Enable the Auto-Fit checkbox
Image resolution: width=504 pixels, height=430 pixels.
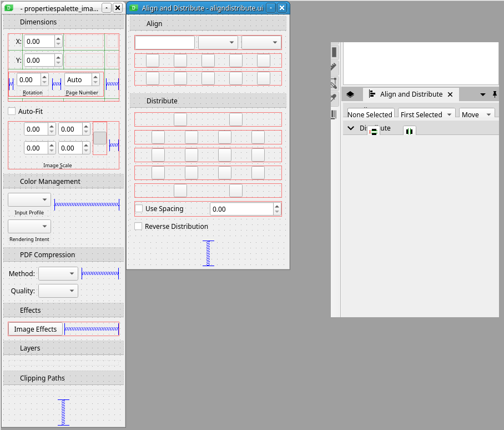pyautogui.click(x=12, y=111)
